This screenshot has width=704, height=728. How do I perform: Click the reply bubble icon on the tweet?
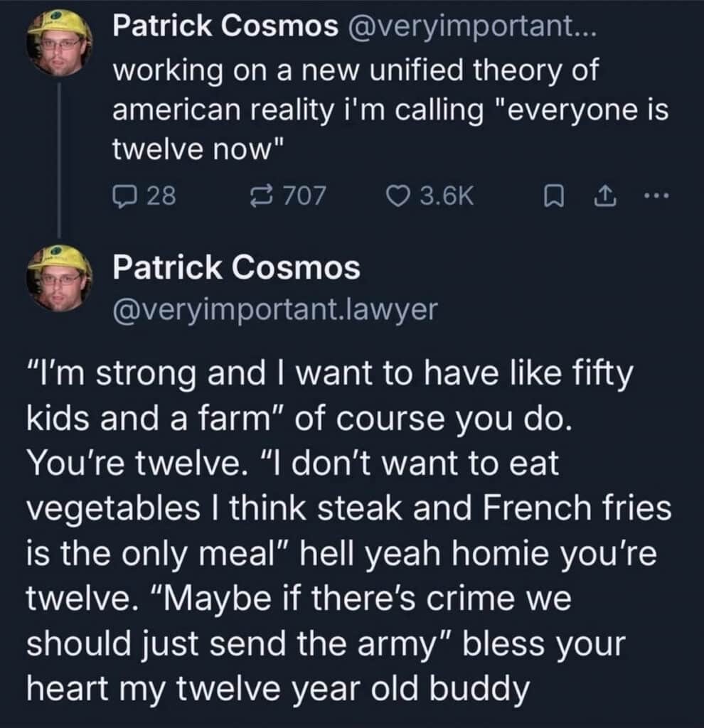coord(127,196)
